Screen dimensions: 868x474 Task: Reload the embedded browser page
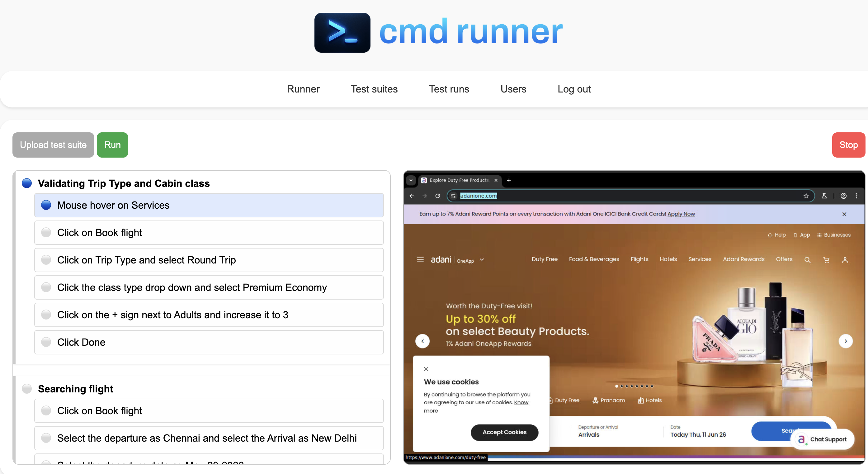point(437,196)
